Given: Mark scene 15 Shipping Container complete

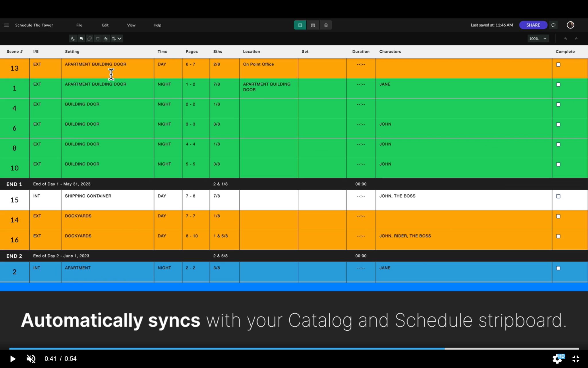Looking at the screenshot, I should 558,196.
